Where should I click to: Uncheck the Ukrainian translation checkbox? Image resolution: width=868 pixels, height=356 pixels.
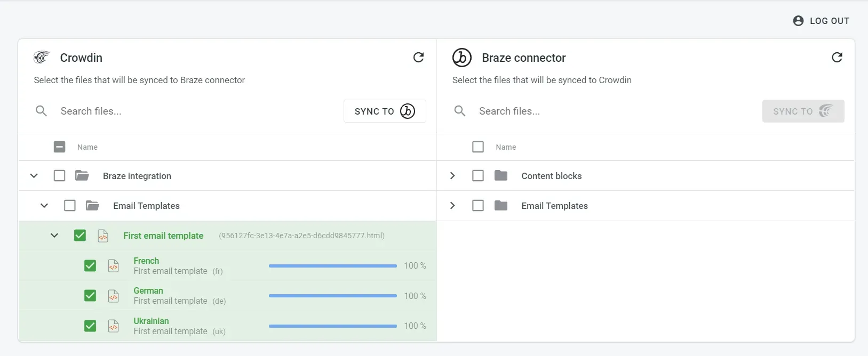tap(90, 326)
